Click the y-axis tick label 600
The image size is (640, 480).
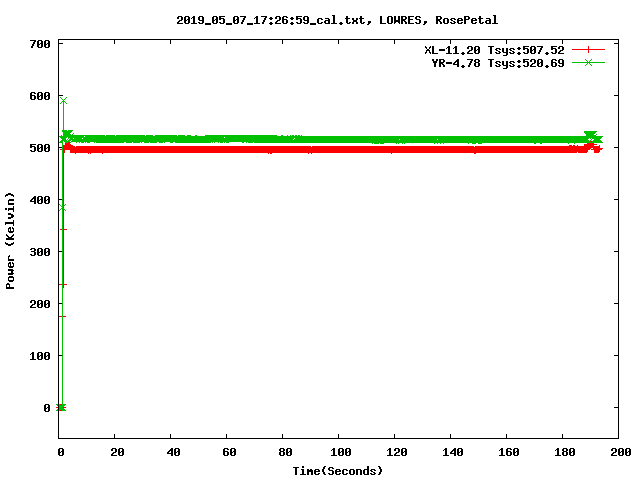(x=40, y=96)
